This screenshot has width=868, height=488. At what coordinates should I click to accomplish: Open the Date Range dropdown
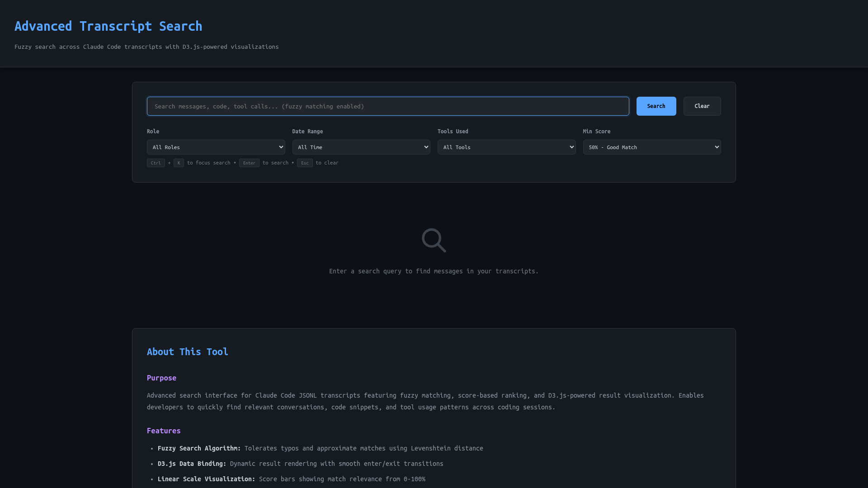point(361,147)
